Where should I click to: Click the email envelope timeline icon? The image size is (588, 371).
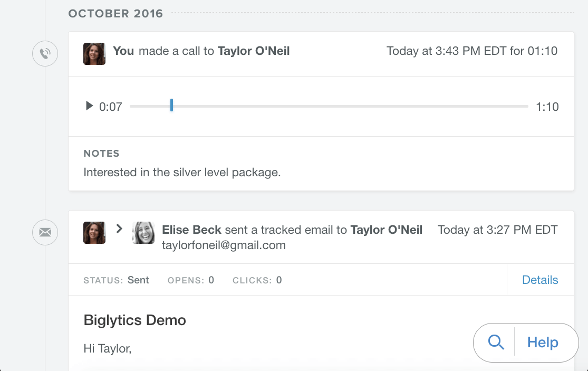coord(45,233)
